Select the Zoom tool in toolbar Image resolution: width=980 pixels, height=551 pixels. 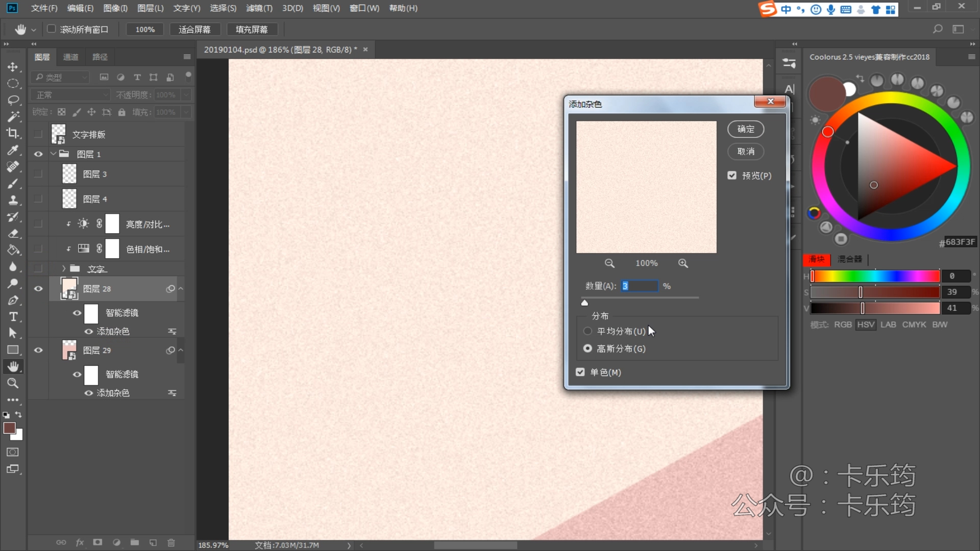coord(13,383)
